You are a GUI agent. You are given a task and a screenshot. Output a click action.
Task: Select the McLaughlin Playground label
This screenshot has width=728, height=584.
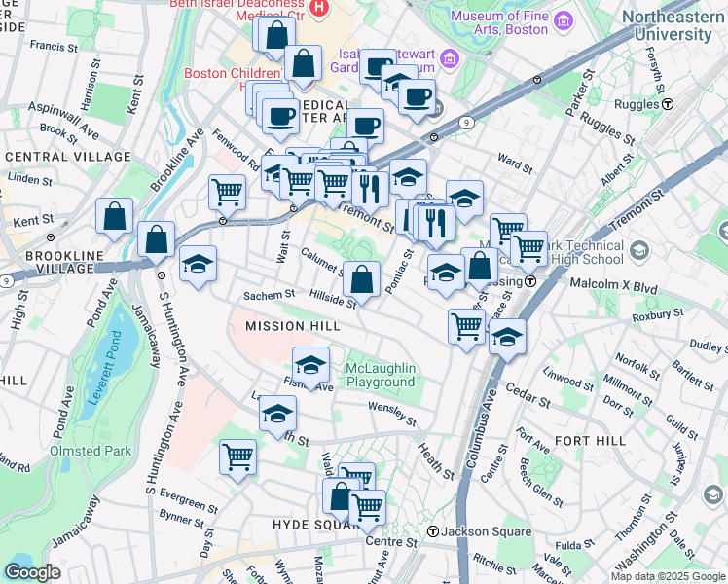click(381, 375)
